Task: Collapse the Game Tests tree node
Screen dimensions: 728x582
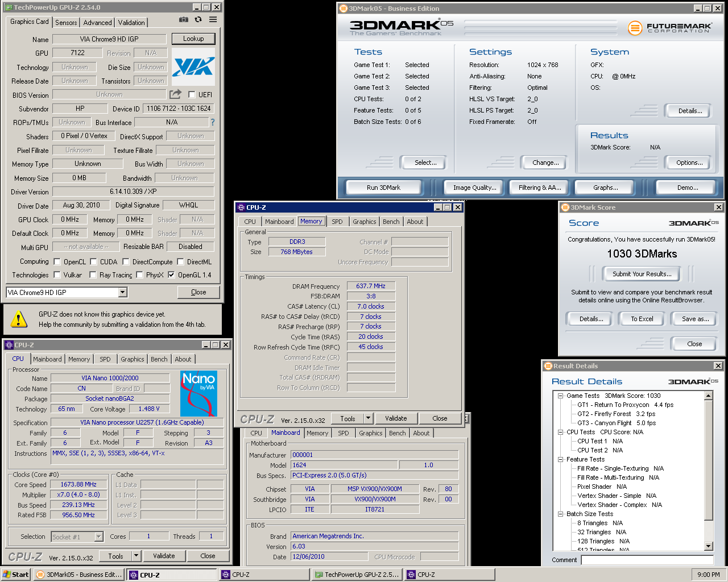Action: pyautogui.click(x=560, y=396)
